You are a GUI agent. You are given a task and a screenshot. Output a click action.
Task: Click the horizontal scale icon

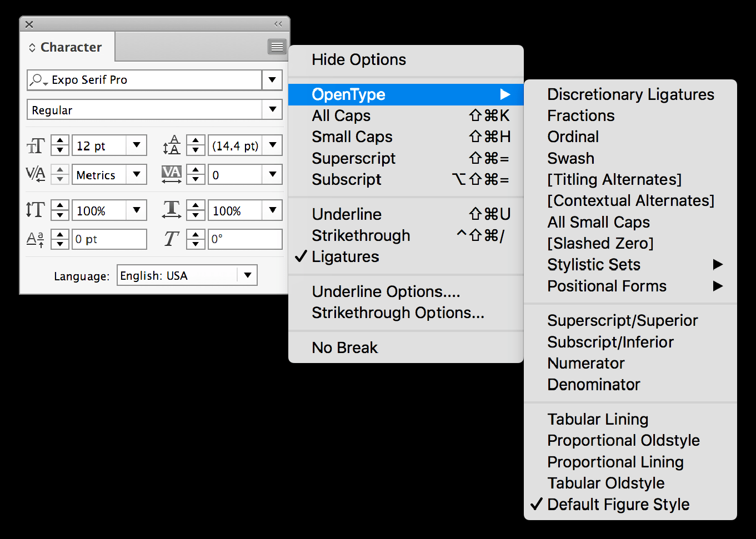[171, 210]
